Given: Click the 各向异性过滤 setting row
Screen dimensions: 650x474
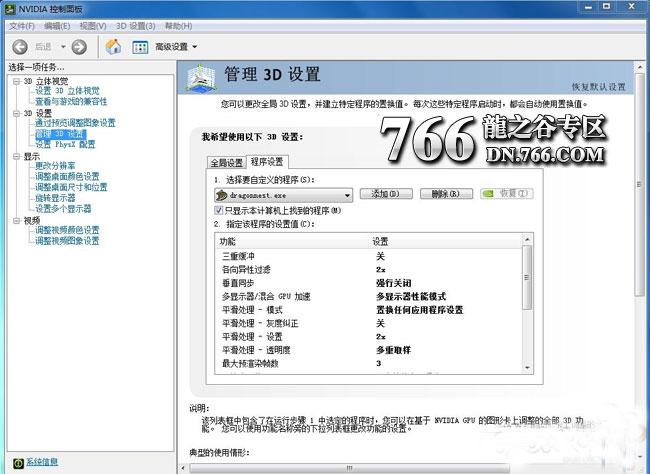Looking at the screenshot, I should click(x=369, y=270).
